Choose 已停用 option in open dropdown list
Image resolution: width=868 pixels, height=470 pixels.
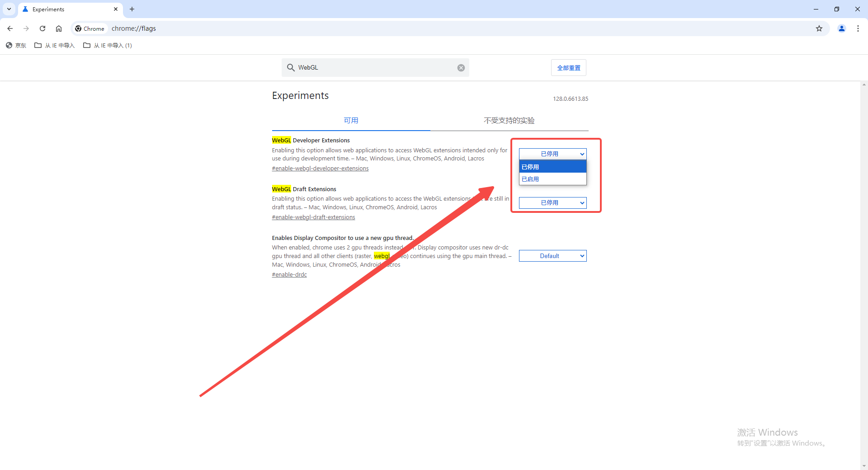[x=553, y=167]
